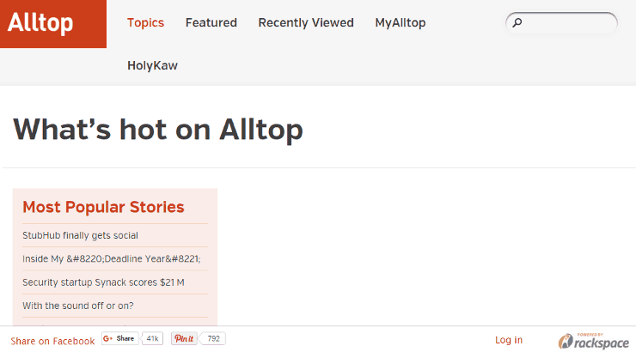Click Share on Facebook link
The image size is (636, 364).
52,342
